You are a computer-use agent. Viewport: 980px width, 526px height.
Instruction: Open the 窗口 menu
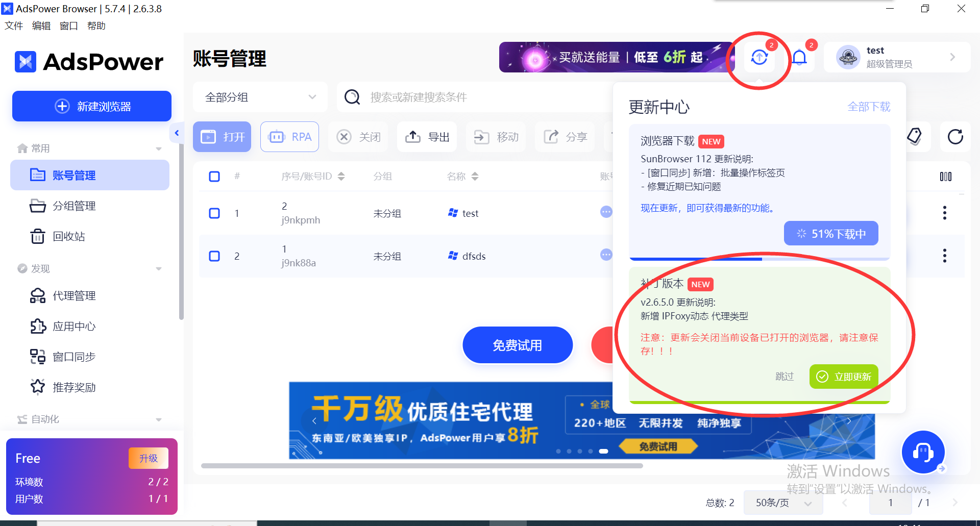click(x=69, y=26)
